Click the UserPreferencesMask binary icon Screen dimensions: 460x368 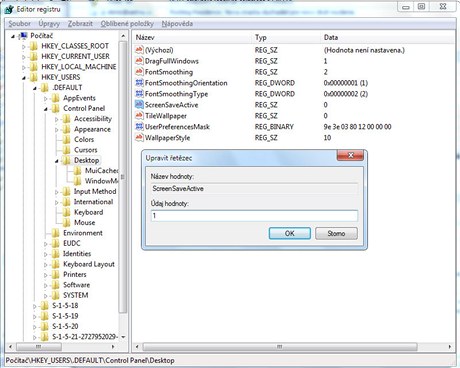139,127
